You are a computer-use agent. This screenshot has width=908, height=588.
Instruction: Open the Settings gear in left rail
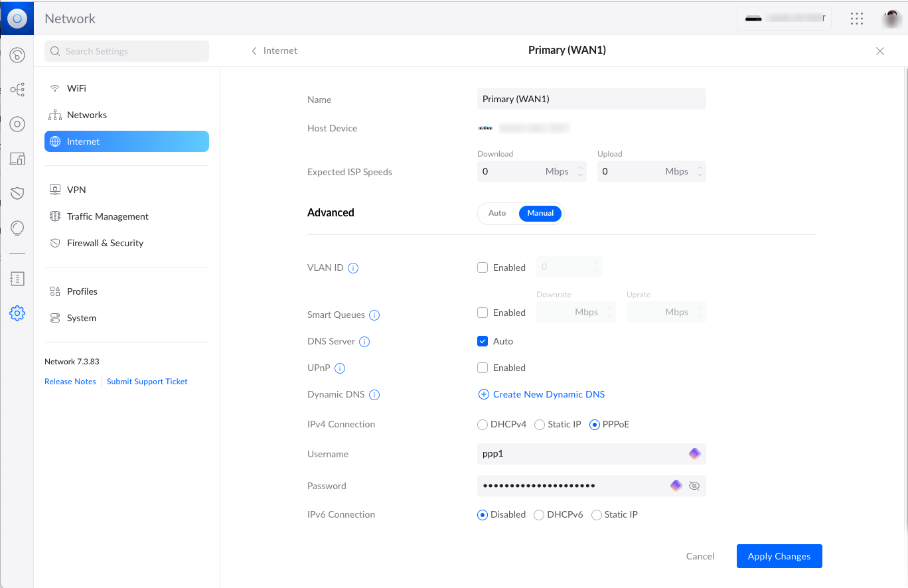17,313
